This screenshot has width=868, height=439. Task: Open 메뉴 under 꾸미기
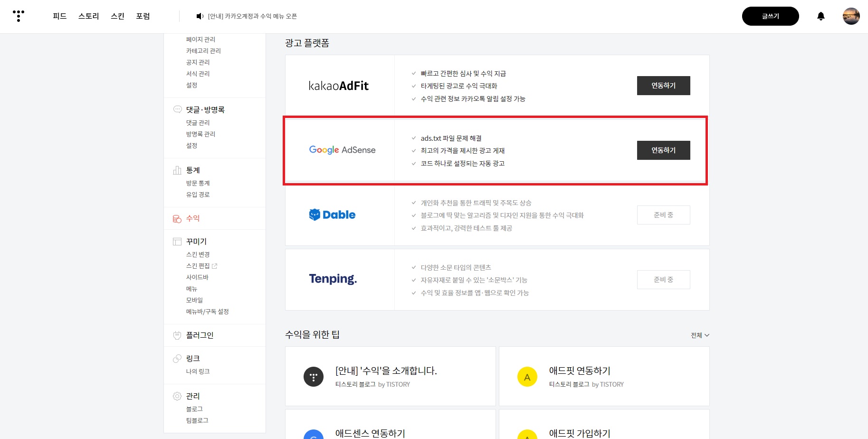(x=191, y=289)
